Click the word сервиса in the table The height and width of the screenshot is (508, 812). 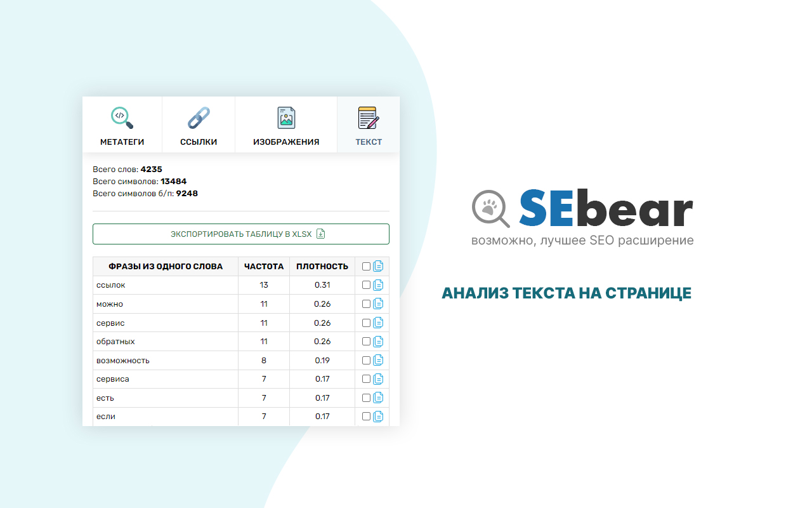(113, 379)
